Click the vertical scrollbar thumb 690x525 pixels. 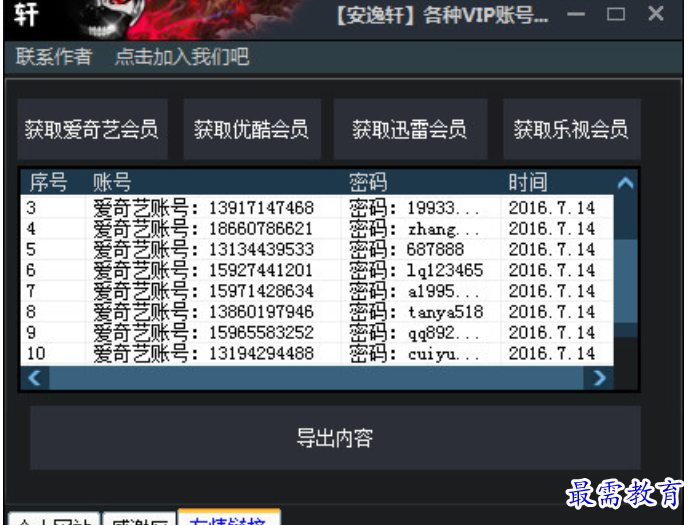625,282
